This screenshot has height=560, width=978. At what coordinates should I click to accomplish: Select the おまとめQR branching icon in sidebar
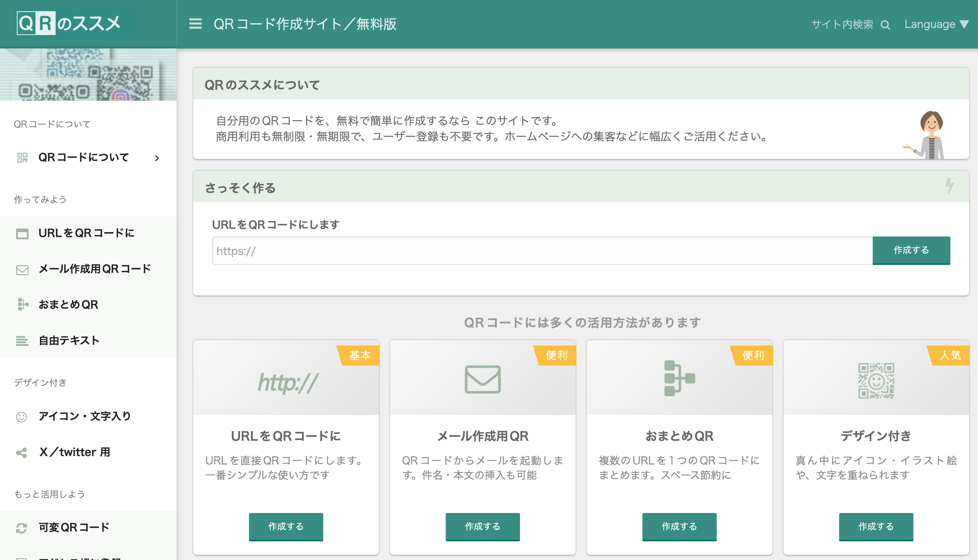(22, 304)
